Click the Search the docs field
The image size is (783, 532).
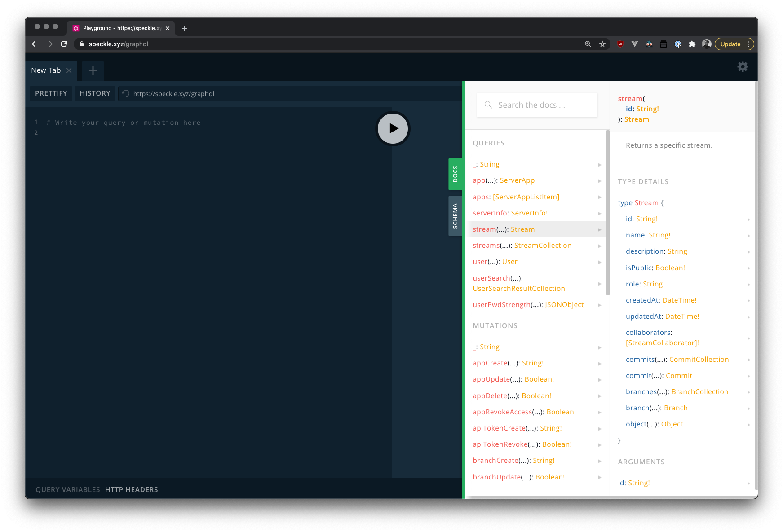pos(537,105)
